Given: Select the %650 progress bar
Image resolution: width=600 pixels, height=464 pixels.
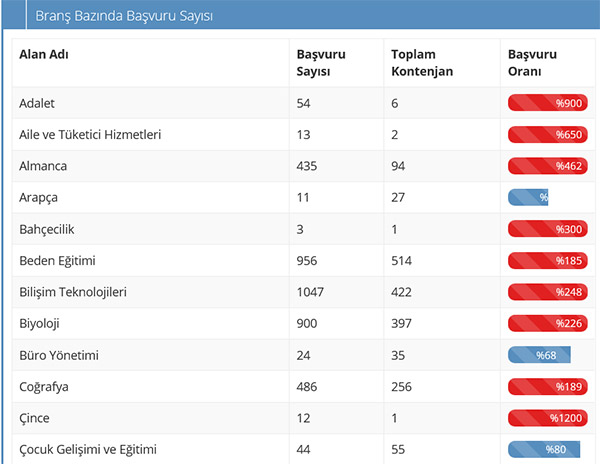Looking at the screenshot, I should pos(548,134).
